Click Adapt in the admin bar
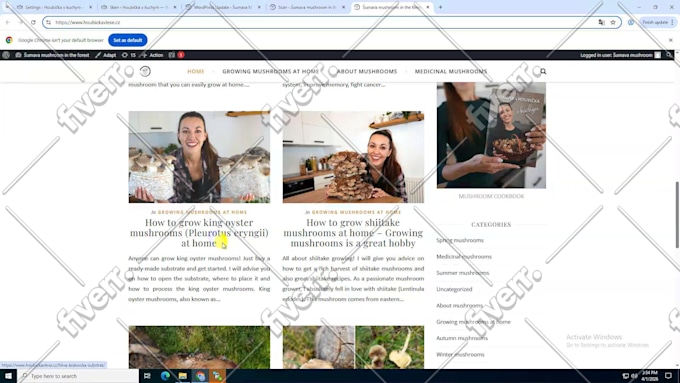The image size is (680, 383). coord(106,55)
